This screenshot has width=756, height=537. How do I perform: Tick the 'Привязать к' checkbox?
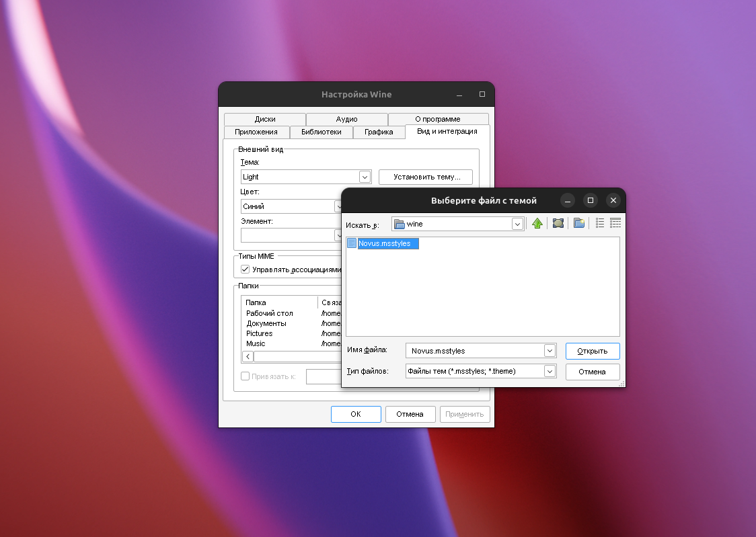(245, 376)
